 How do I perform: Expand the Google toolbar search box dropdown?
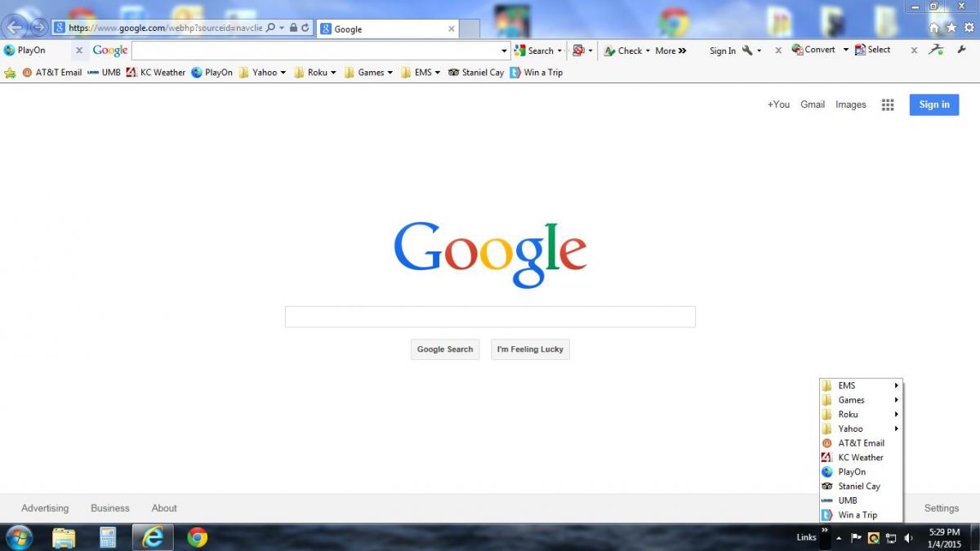[504, 51]
